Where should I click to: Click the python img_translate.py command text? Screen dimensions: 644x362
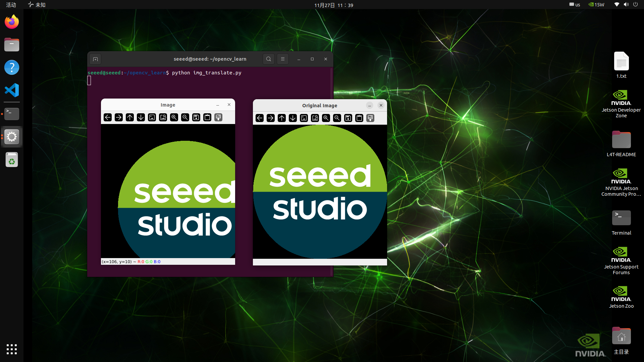[x=207, y=73]
